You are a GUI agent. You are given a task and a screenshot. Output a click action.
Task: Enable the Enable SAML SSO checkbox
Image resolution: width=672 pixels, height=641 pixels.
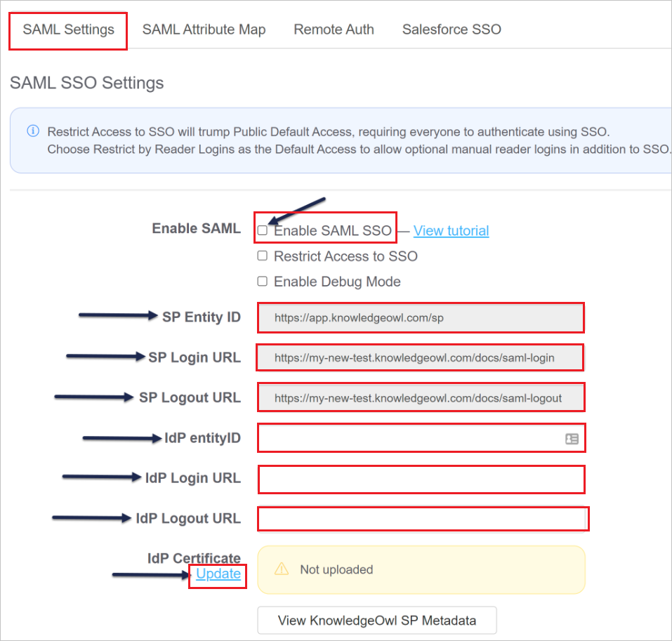263,230
